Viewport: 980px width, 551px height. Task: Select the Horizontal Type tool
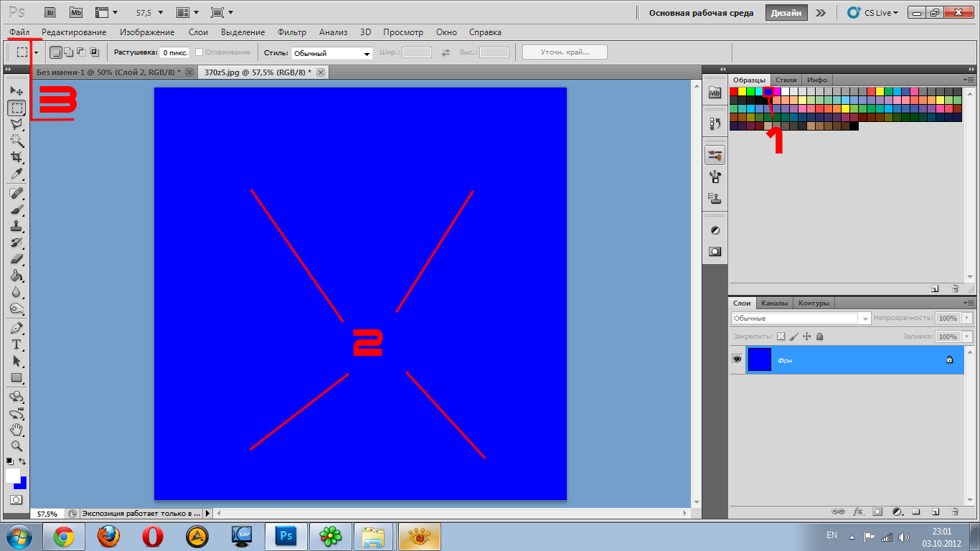pos(17,345)
